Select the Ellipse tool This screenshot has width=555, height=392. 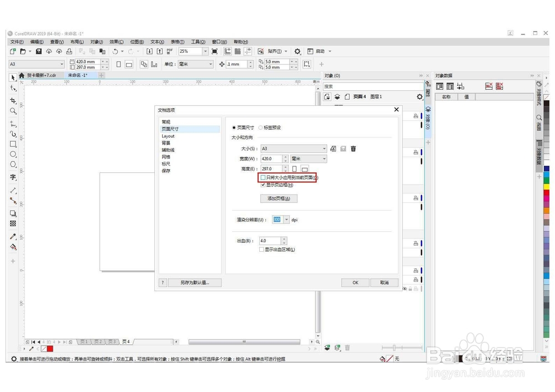pyautogui.click(x=13, y=155)
